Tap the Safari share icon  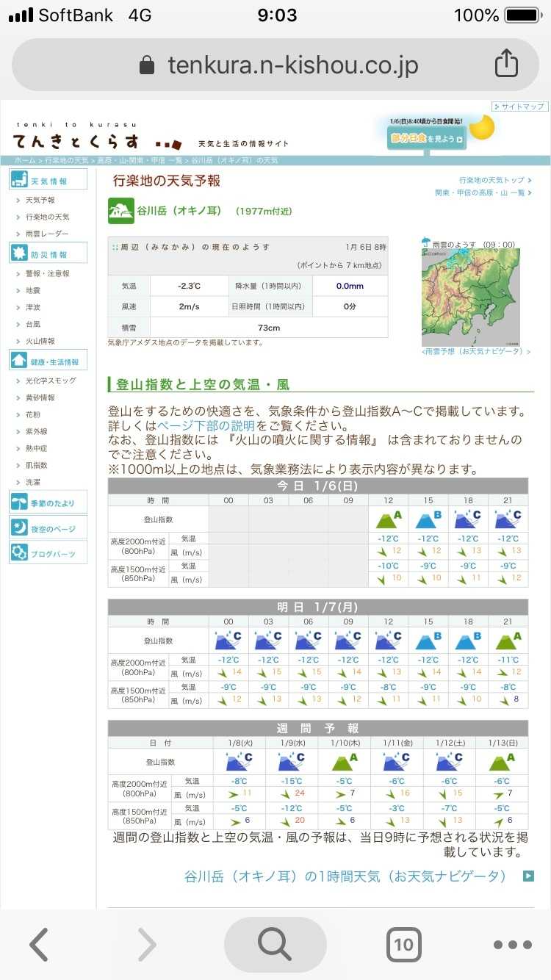tap(506, 64)
